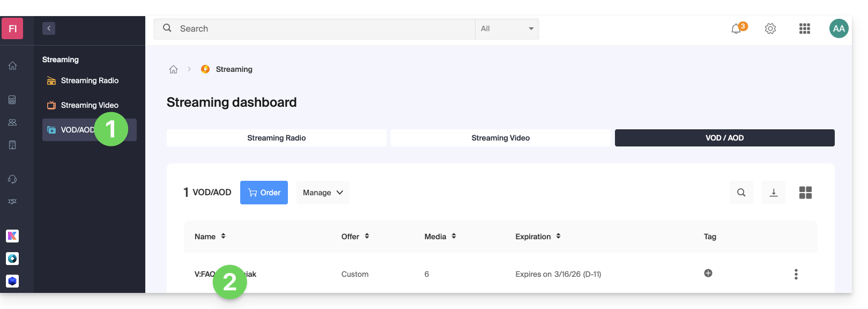Switch to grid view layout
The image size is (868, 309).
pyautogui.click(x=805, y=193)
